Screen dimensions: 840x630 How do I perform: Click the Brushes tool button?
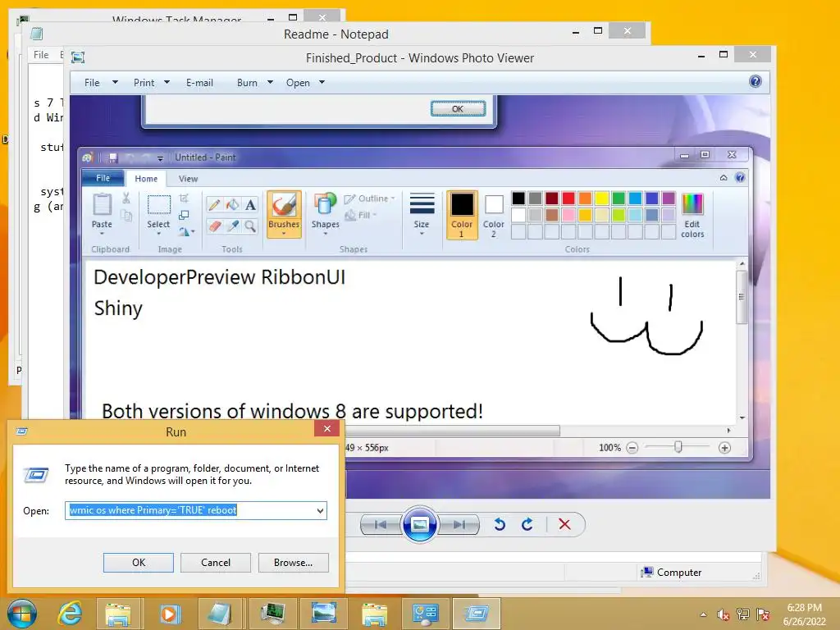pyautogui.click(x=284, y=214)
